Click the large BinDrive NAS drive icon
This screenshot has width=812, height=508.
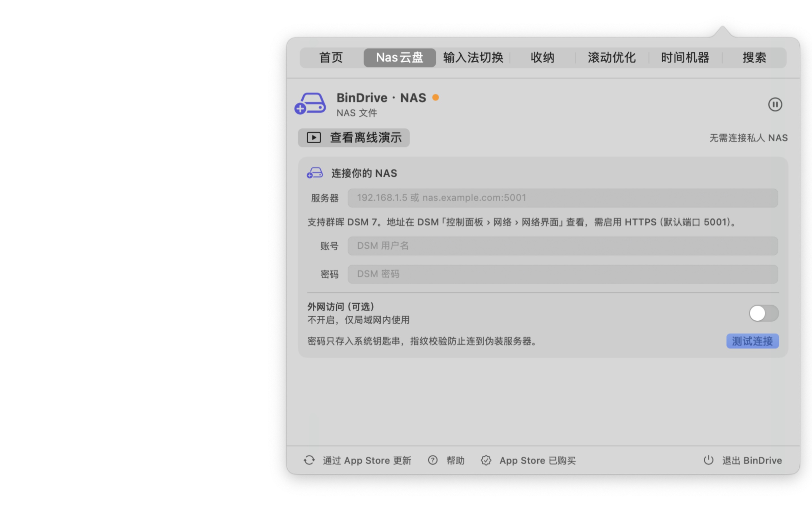click(310, 104)
